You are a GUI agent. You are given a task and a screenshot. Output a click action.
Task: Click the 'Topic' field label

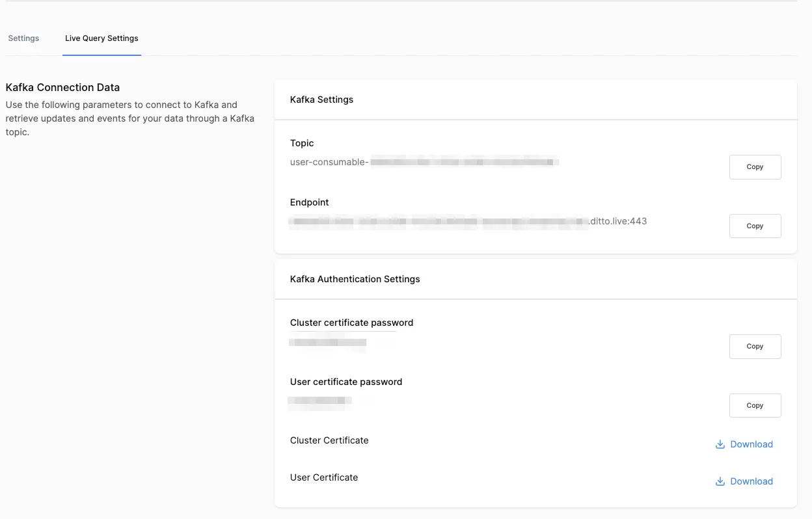[x=302, y=143]
